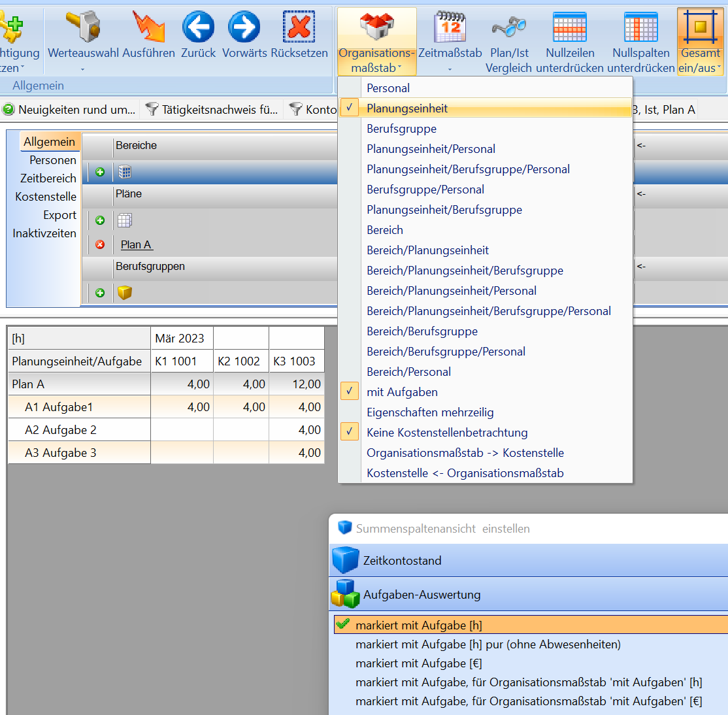728x715 pixels.
Task: Uncheck the 'mit Aufgaben' option
Action: tap(402, 392)
